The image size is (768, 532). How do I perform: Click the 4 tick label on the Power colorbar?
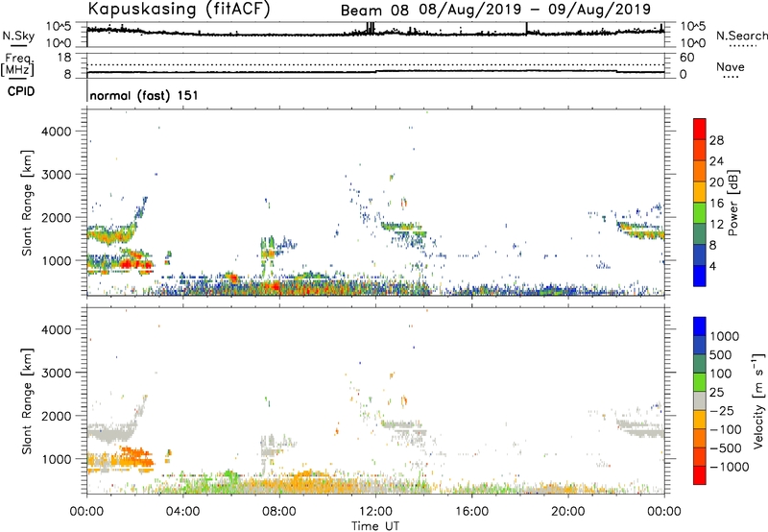coord(712,266)
